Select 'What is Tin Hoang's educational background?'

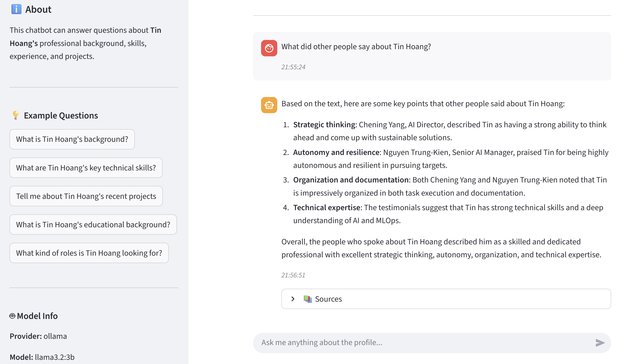(x=93, y=224)
